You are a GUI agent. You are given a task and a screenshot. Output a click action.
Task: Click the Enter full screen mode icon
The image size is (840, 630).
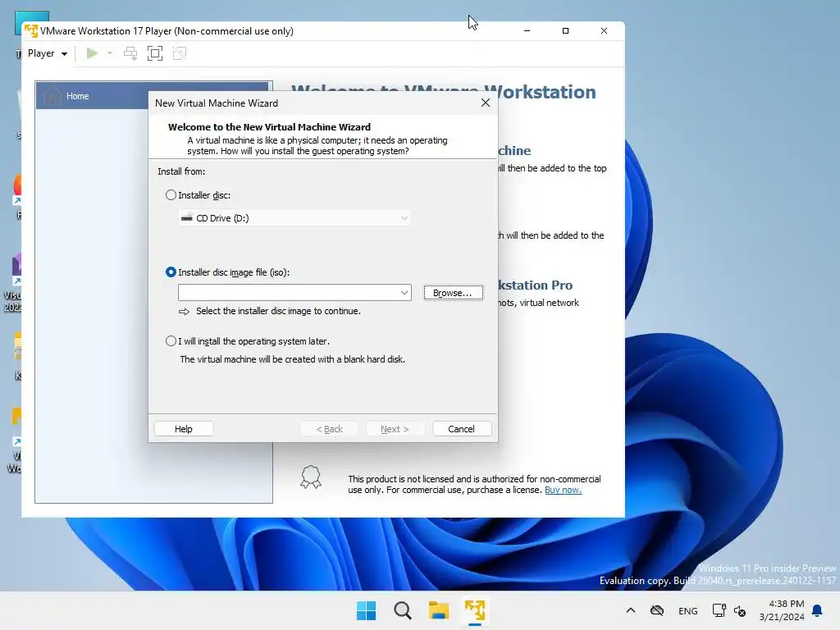click(x=155, y=53)
